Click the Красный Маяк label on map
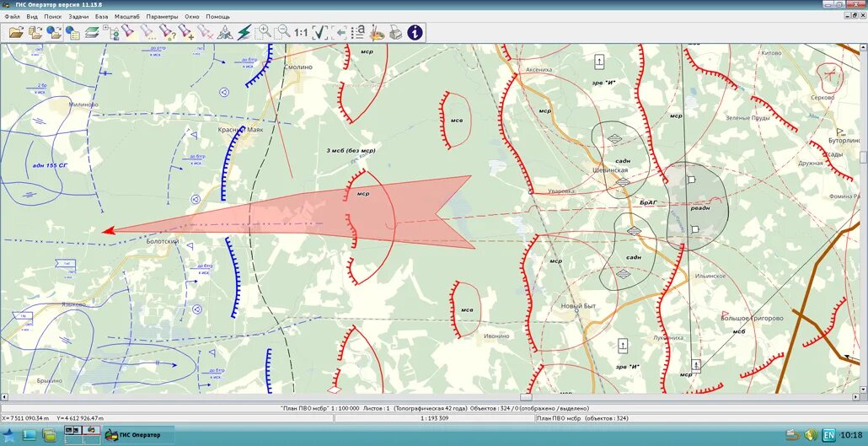The image size is (868, 446). pyautogui.click(x=240, y=130)
